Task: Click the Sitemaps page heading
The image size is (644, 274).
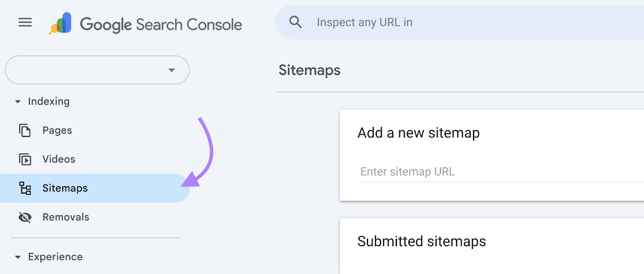Action: [310, 70]
